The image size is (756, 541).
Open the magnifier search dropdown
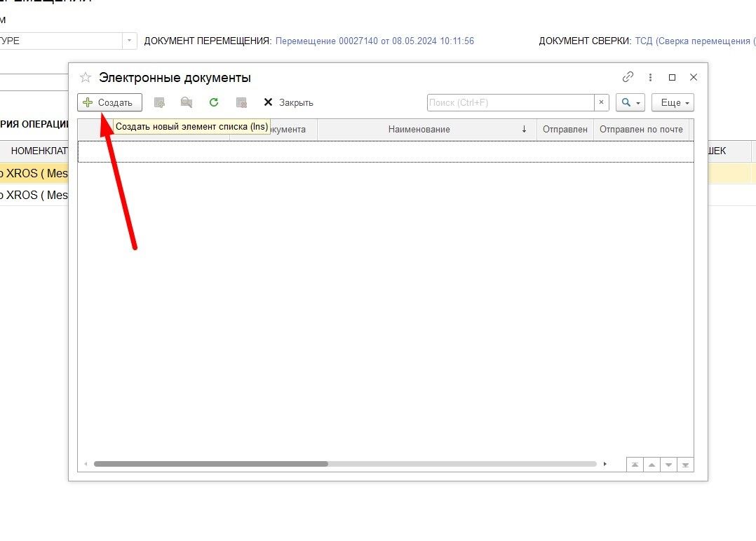pyautogui.click(x=629, y=102)
